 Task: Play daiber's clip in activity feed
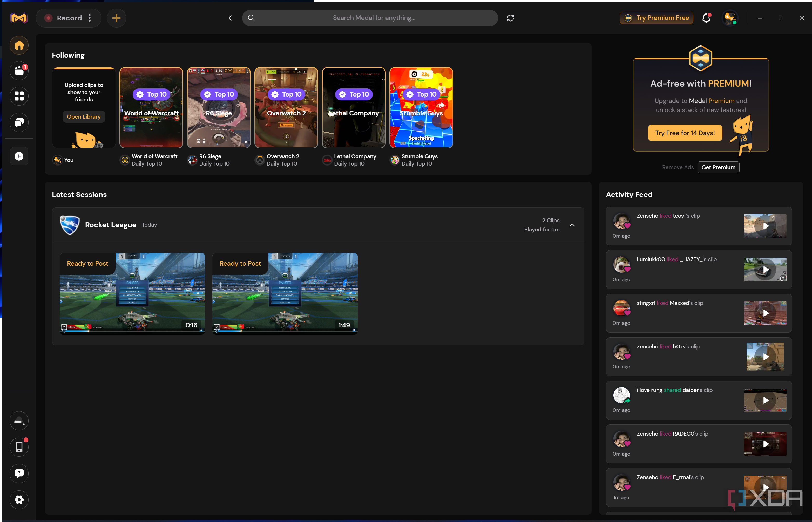pos(765,400)
